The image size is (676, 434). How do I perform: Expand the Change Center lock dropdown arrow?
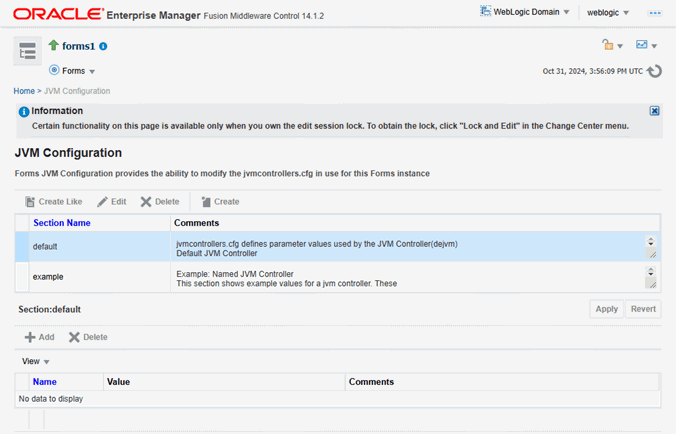point(620,46)
